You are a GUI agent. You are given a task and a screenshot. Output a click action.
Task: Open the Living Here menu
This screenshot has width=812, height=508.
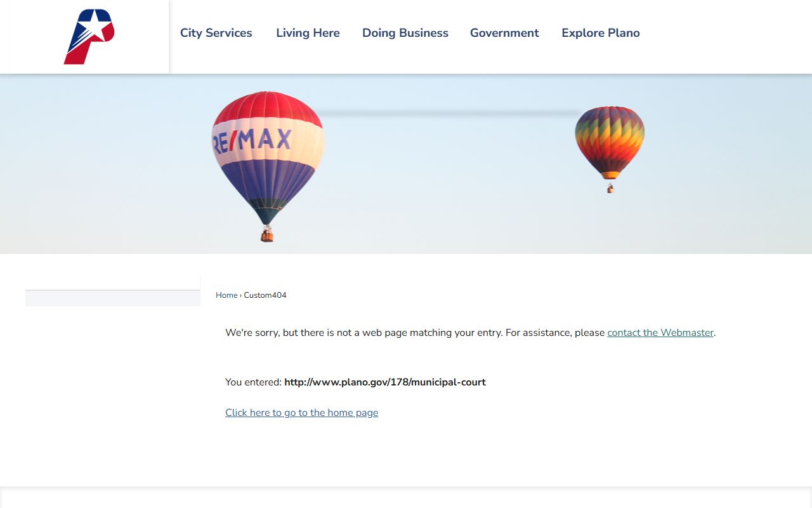[x=308, y=33]
